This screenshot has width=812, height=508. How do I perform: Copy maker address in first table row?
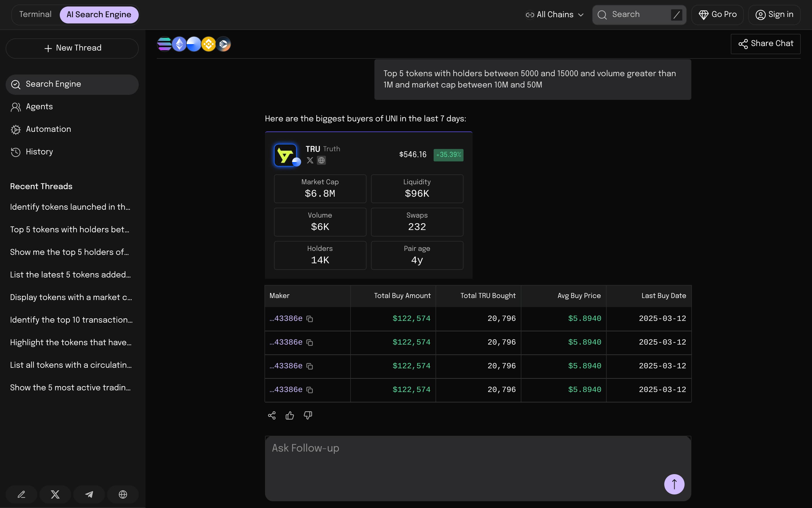pyautogui.click(x=310, y=319)
